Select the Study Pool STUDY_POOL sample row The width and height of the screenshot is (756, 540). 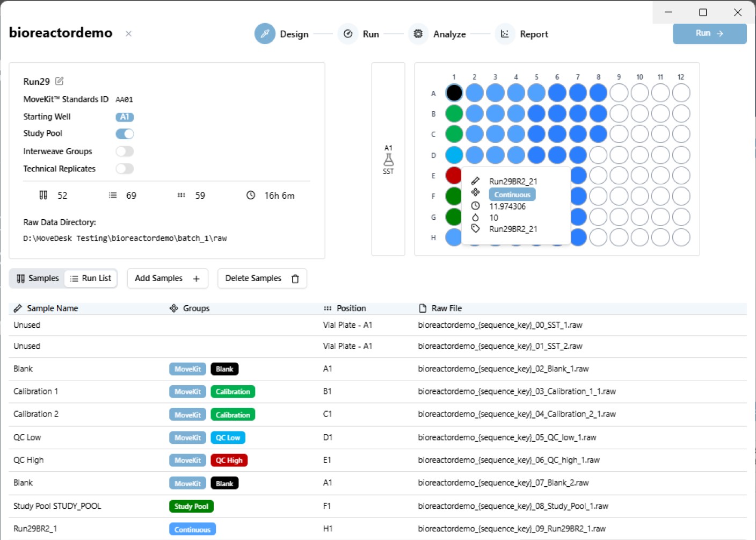click(377, 506)
